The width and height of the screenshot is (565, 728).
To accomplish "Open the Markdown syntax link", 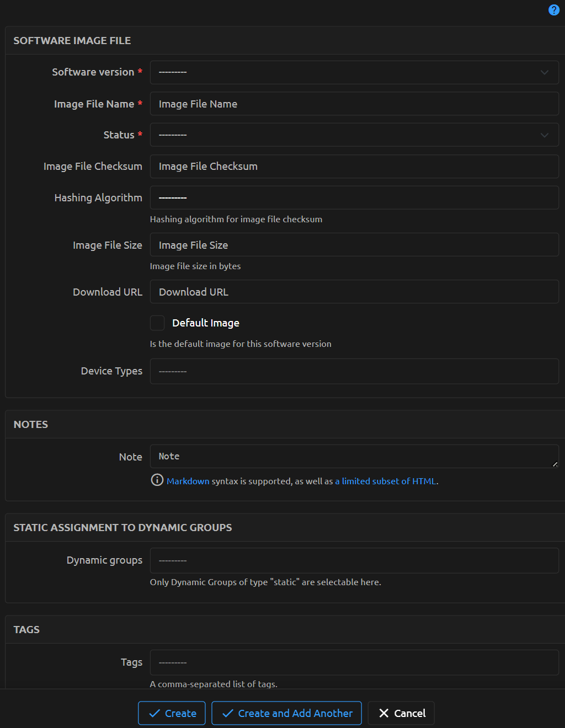I will [188, 481].
